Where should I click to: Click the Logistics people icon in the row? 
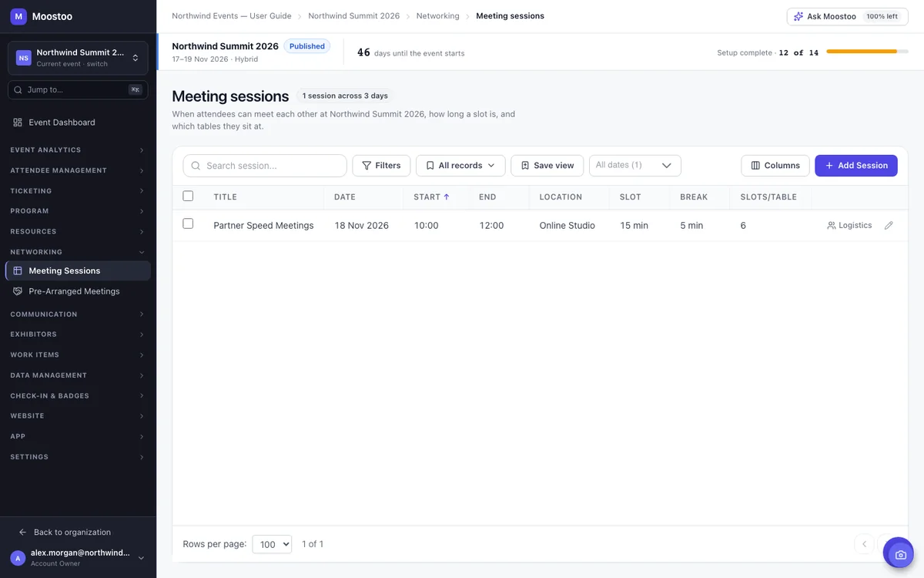pos(832,226)
